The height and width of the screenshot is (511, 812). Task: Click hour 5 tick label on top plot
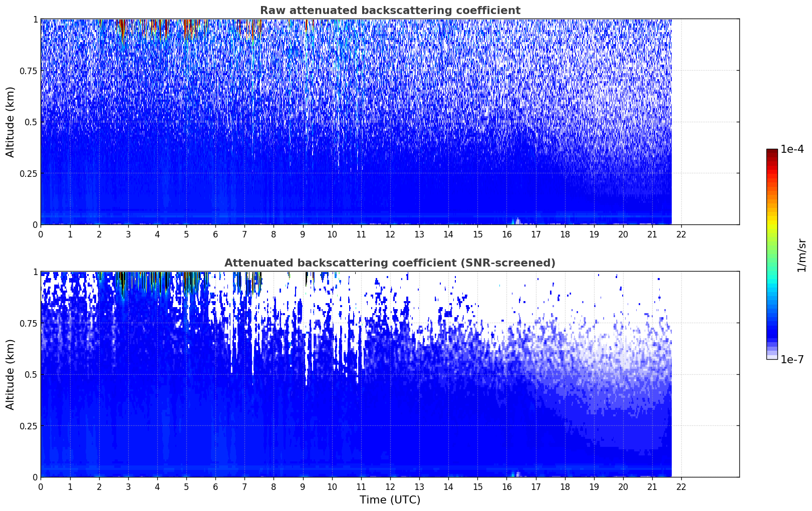pyautogui.click(x=186, y=234)
